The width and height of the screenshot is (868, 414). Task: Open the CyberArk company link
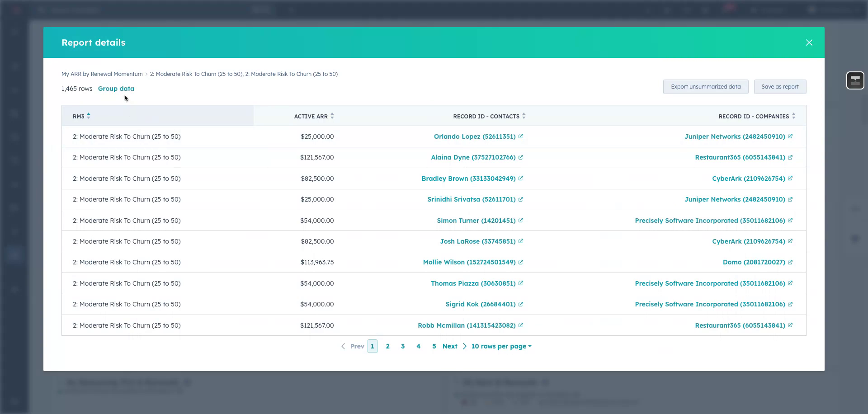(x=748, y=179)
